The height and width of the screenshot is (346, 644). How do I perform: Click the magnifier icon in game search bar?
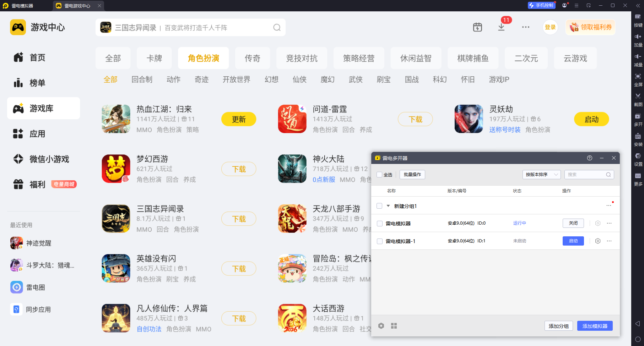(x=277, y=28)
